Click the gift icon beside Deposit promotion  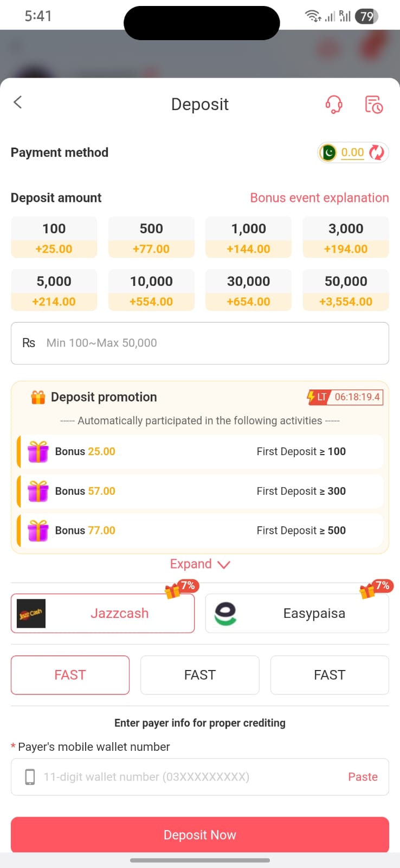[37, 397]
